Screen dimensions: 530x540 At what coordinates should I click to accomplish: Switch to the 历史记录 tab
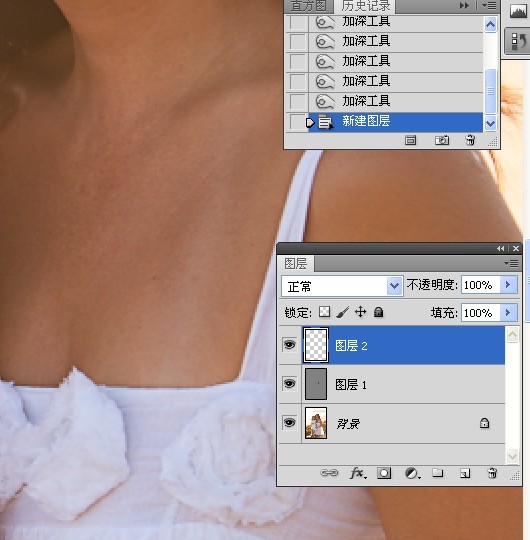tap(366, 6)
